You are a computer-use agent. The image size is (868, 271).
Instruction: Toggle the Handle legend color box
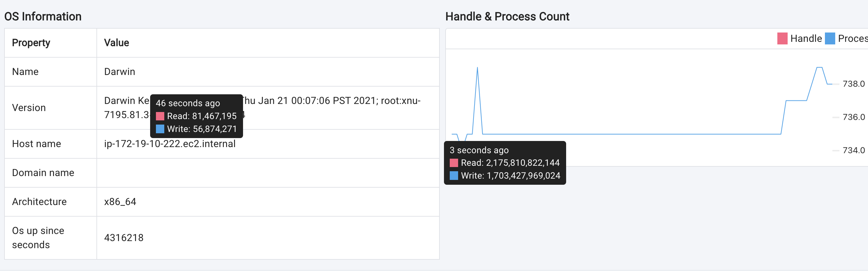(x=782, y=39)
